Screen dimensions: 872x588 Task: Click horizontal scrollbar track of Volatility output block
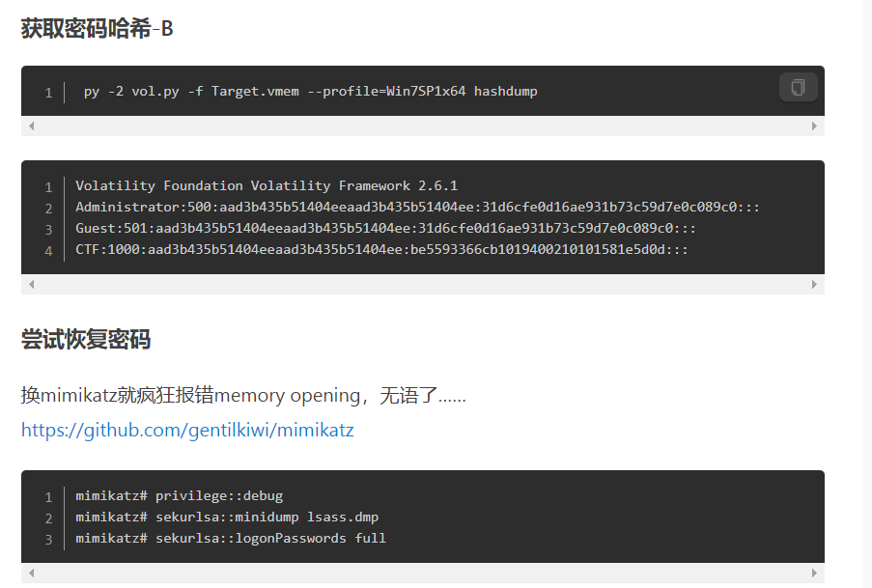click(x=423, y=284)
